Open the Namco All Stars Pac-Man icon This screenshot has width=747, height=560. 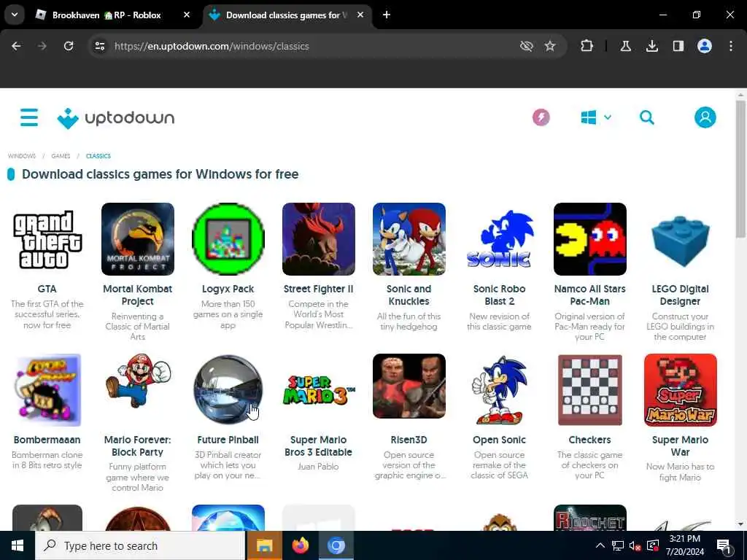tap(589, 239)
